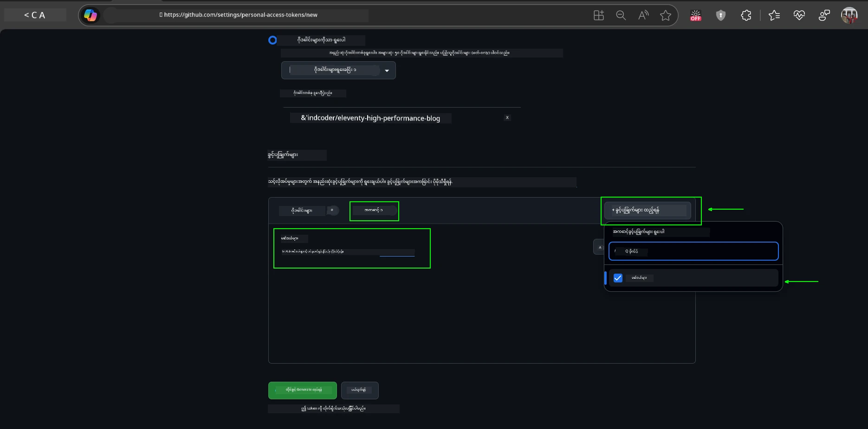Uncheck the checked permission in dropdown list
The height and width of the screenshot is (429, 868).
[618, 278]
